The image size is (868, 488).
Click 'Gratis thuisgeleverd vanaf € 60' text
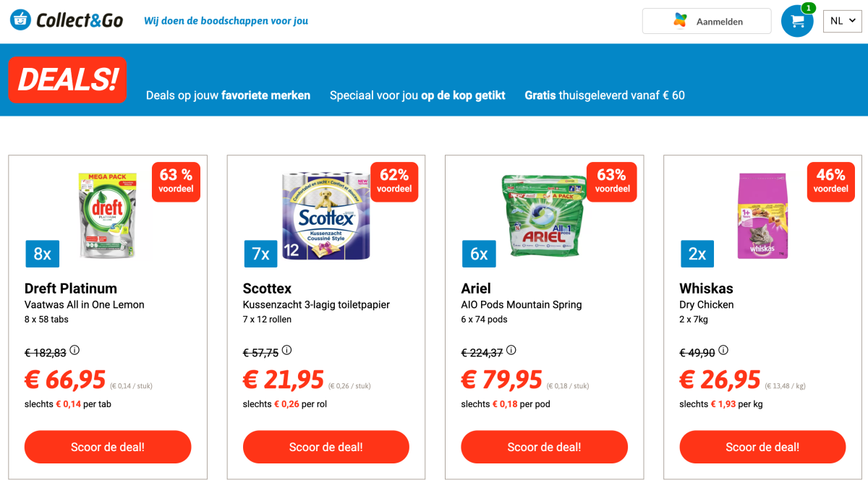pyautogui.click(x=604, y=95)
